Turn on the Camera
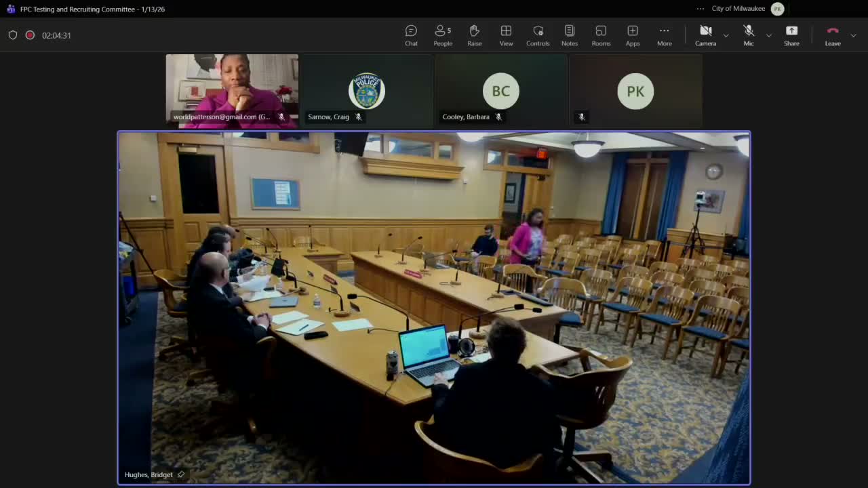The height and width of the screenshot is (488, 868). pos(705,35)
